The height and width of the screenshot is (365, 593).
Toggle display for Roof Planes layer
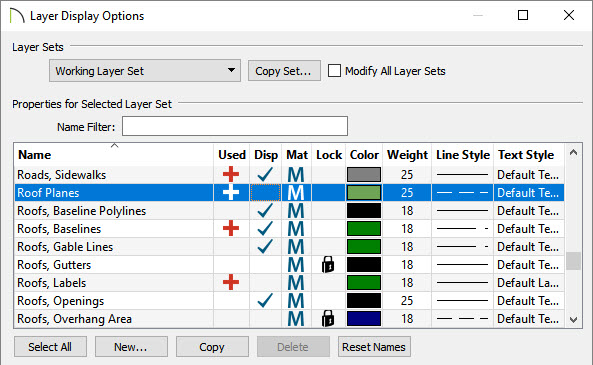coord(265,193)
